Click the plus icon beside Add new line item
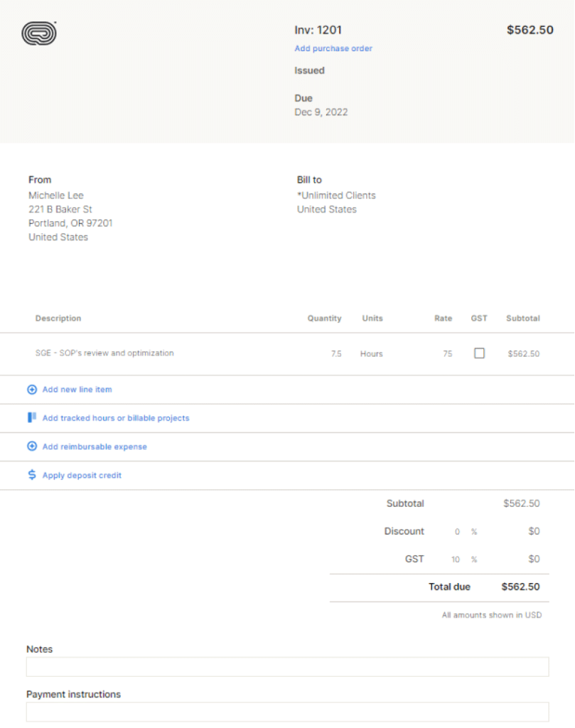The height and width of the screenshot is (728, 575). coord(31,389)
